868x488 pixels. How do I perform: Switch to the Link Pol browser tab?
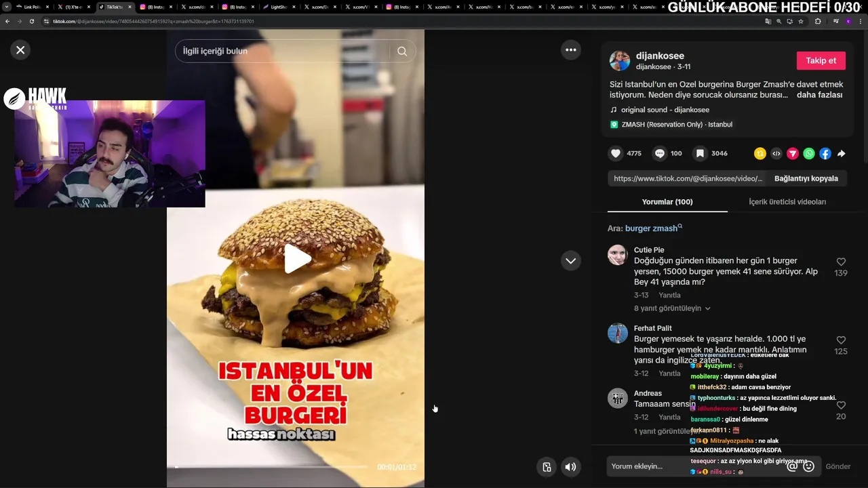[x=31, y=7]
